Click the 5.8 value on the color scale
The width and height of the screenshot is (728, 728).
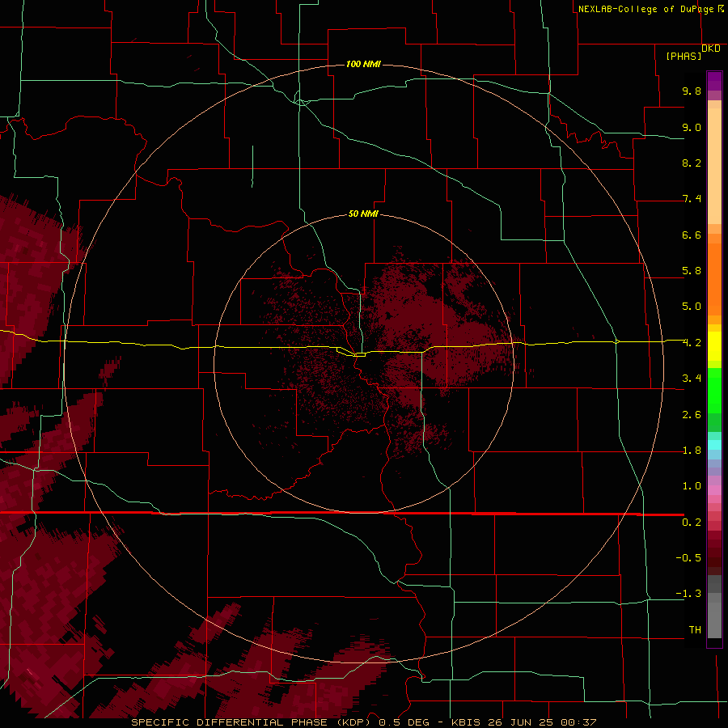click(692, 271)
